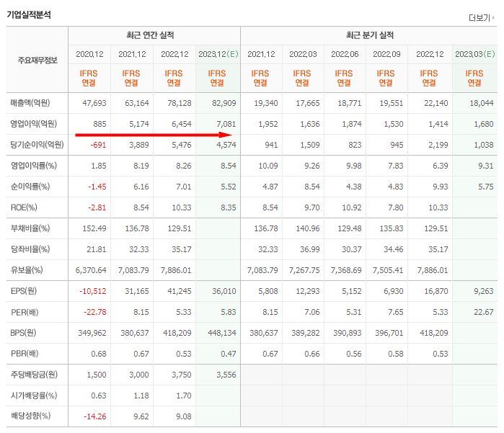Image resolution: width=504 pixels, height=433 pixels.
Task: Click the 시가배당률(%) row label
Action: coord(34,396)
